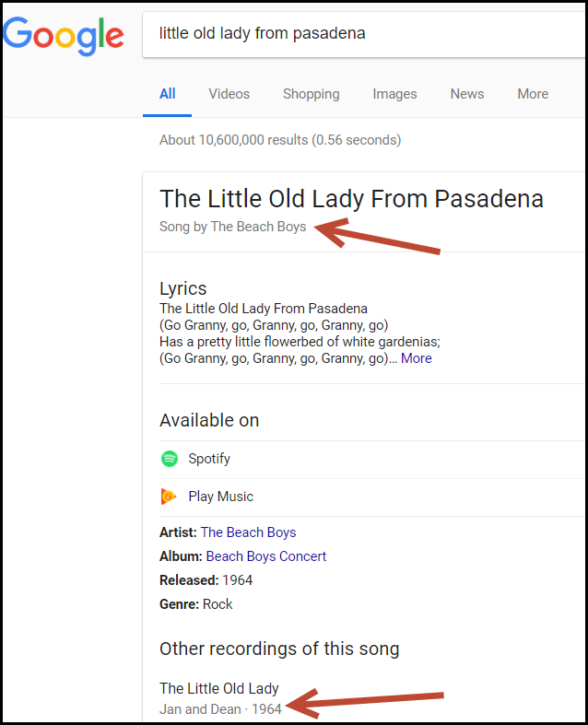The width and height of the screenshot is (588, 725).
Task: Click The Little Old Lady From Pasadena title
Action: (x=351, y=199)
